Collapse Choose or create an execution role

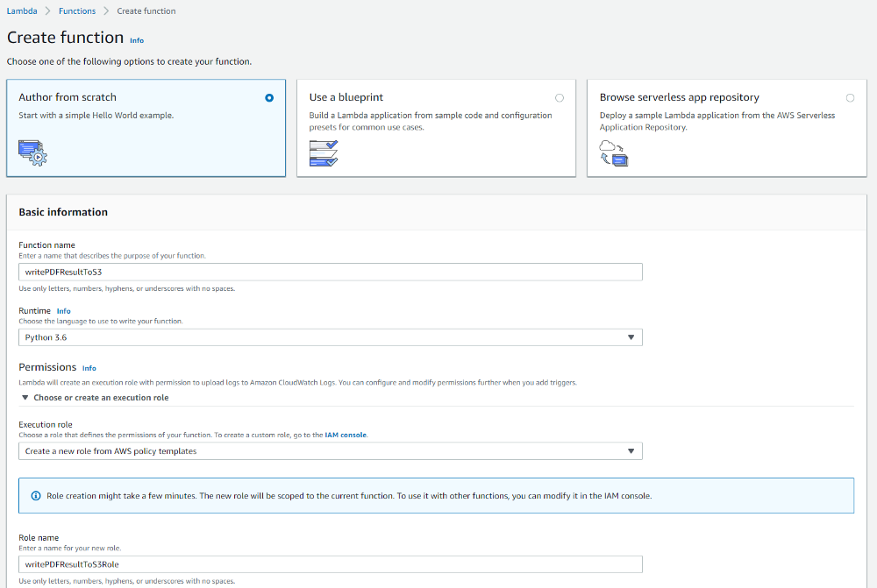coord(95,398)
